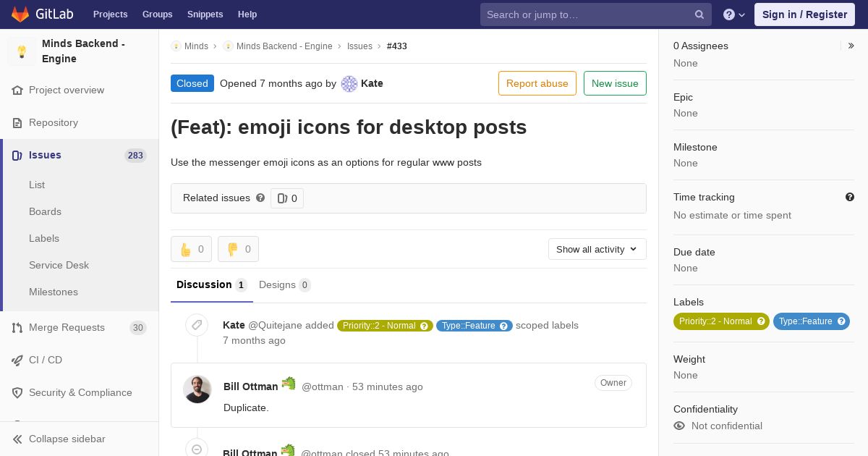Click Type::Feature label in activity feed
868x456 pixels.
[x=468, y=326]
